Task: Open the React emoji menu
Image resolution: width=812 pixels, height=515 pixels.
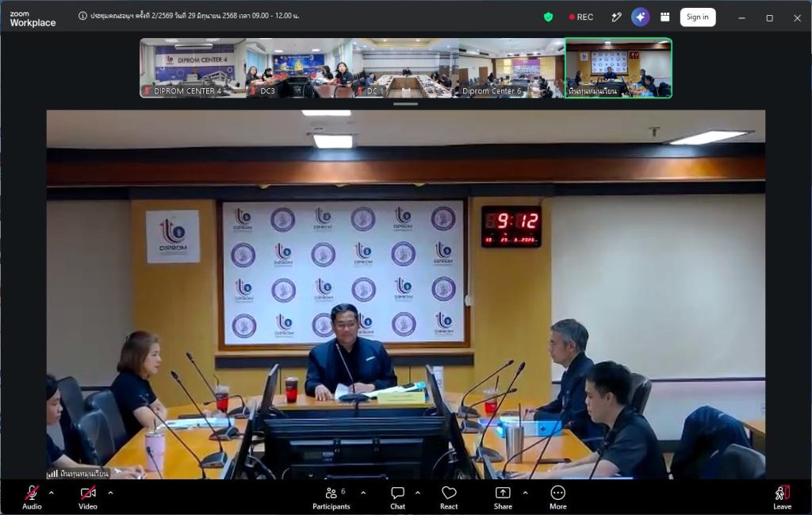Action: pyautogui.click(x=449, y=498)
